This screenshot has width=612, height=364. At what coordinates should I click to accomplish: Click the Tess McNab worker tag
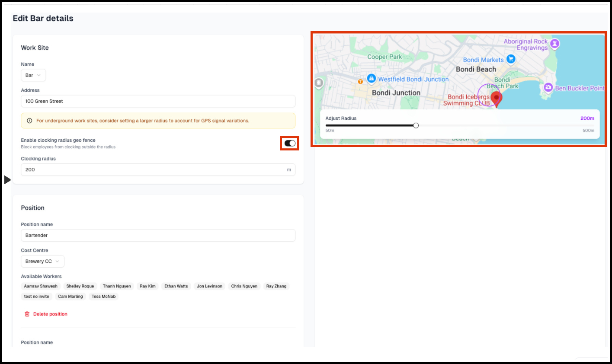tap(103, 297)
